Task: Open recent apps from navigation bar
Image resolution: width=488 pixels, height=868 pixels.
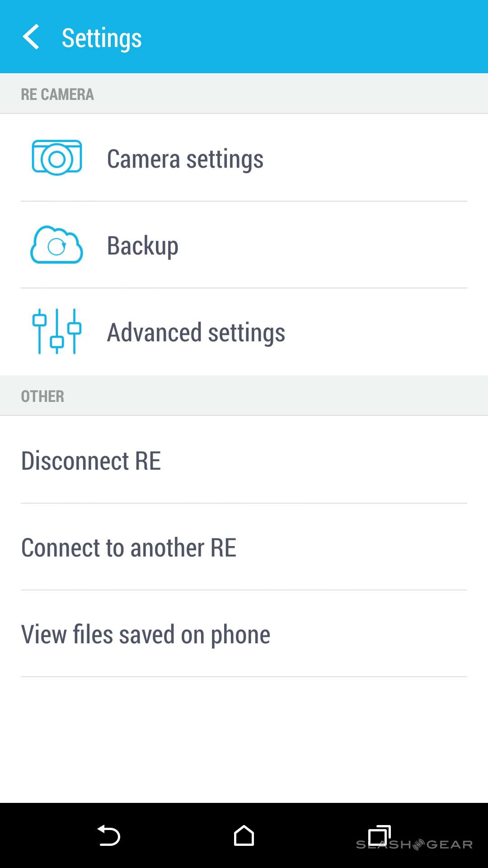Action: [379, 835]
